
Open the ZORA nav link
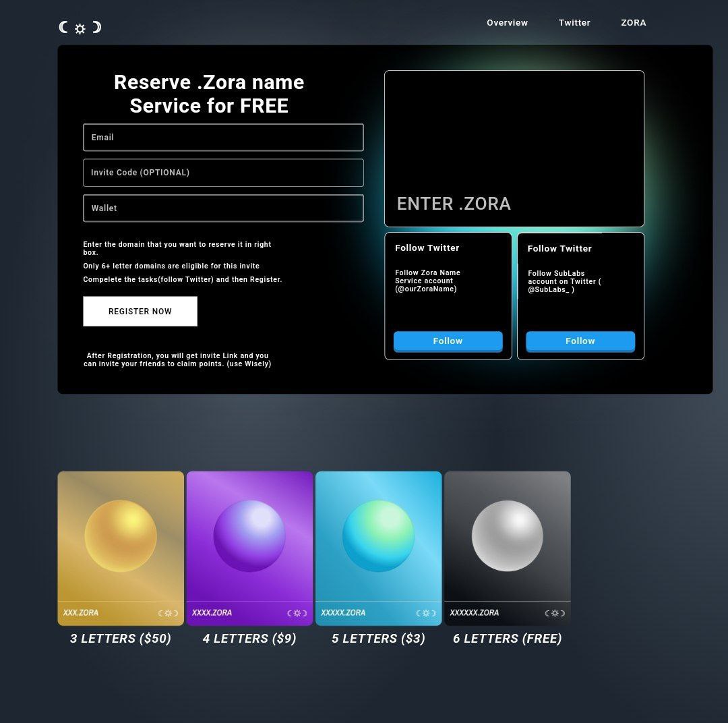[633, 23]
